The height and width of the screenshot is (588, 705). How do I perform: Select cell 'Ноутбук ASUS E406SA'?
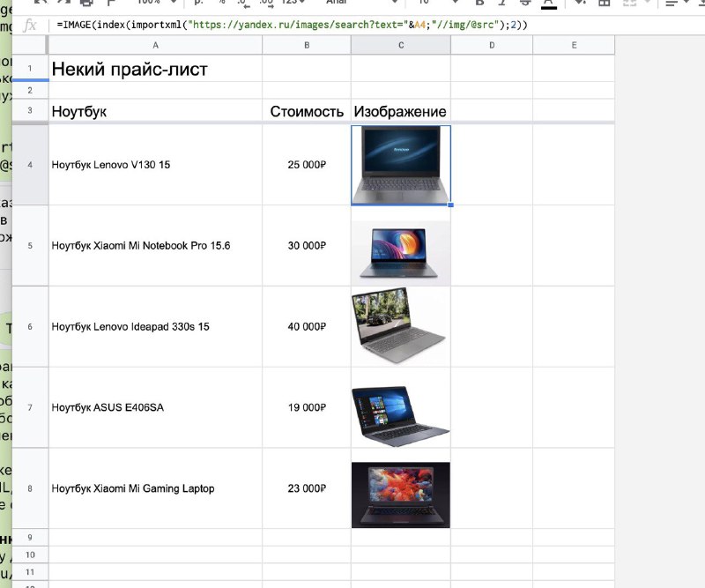(155, 407)
